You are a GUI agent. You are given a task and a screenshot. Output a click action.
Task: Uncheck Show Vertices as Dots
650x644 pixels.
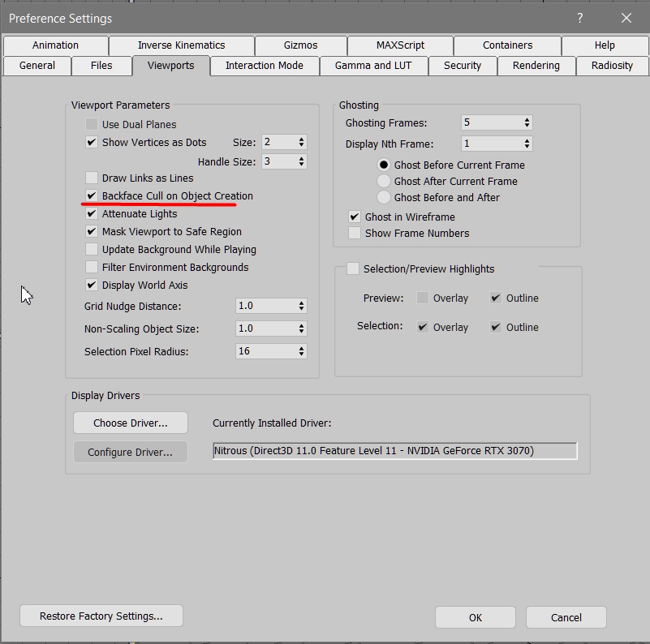(91, 142)
